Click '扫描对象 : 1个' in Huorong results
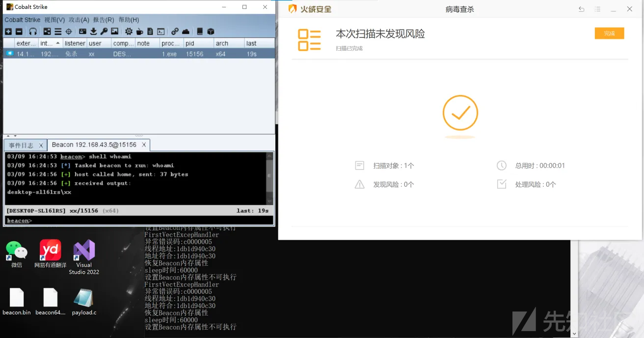The height and width of the screenshot is (338, 644). tap(394, 166)
